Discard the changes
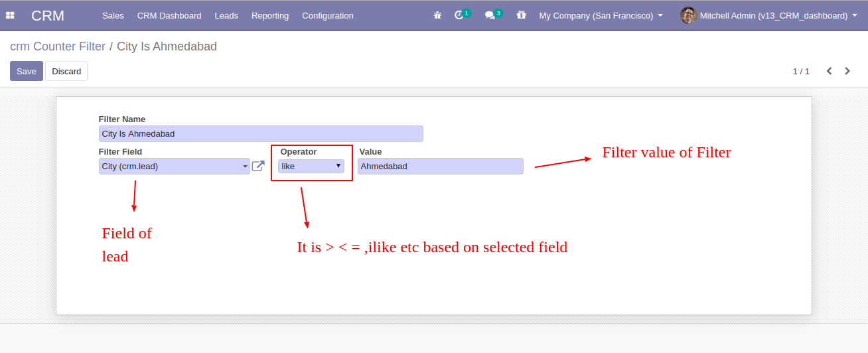868x353 pixels. (66, 71)
